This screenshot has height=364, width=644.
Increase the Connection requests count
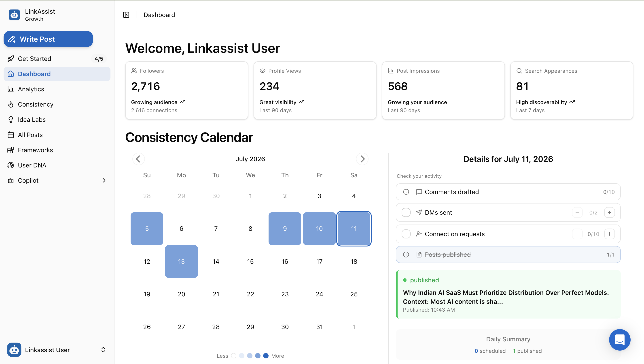pyautogui.click(x=610, y=234)
